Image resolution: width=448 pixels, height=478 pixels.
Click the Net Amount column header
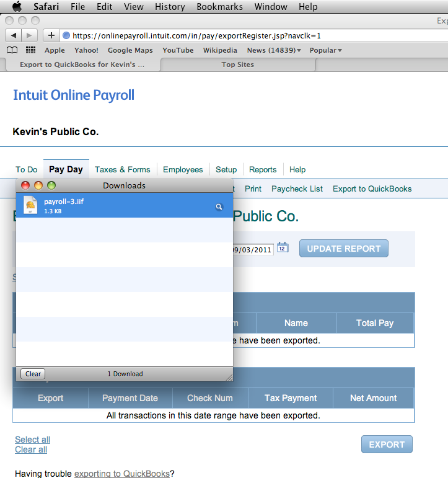coord(373,398)
